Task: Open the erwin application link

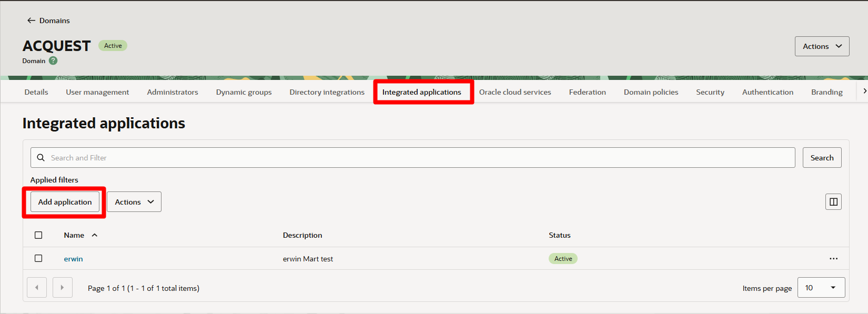Action: (74, 259)
